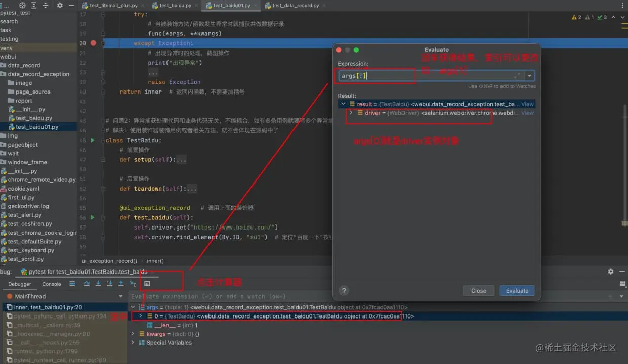Screen dimensions: 628x364
Task: Select pytest_pyfunc_call stack frame
Action: pos(65,316)
